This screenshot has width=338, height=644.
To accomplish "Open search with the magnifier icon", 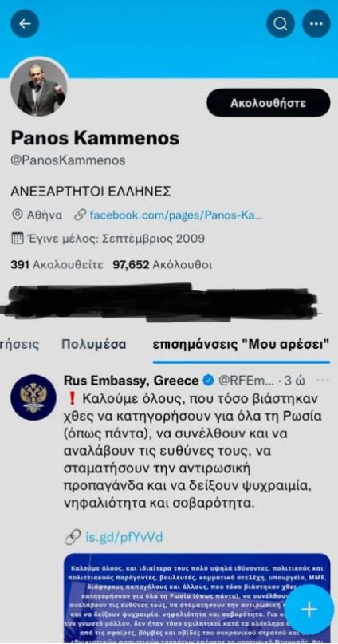I will [281, 24].
